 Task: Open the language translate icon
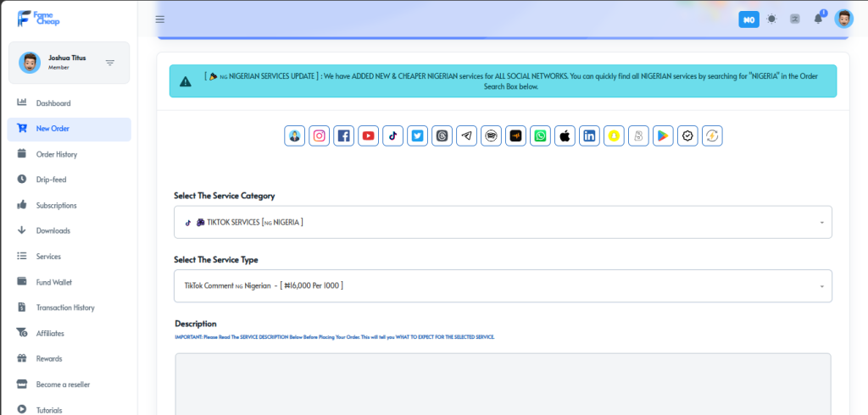click(x=795, y=19)
